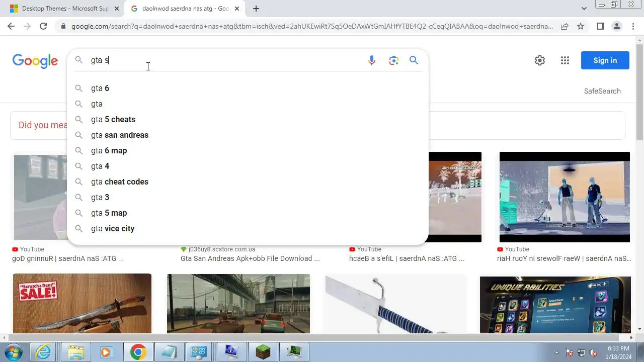Go forward in browser history

tap(27, 26)
